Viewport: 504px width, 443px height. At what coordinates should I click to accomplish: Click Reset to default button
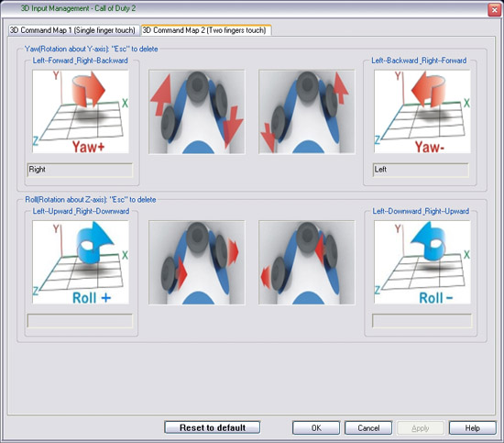click(x=213, y=427)
